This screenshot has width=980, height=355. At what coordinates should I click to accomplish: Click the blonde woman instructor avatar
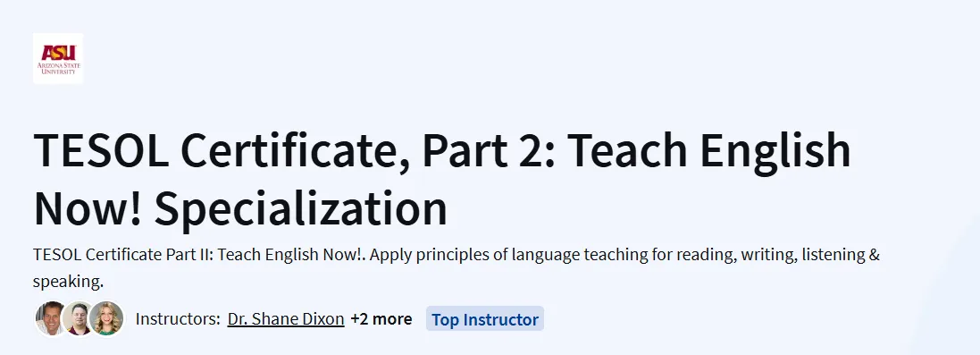click(x=106, y=318)
